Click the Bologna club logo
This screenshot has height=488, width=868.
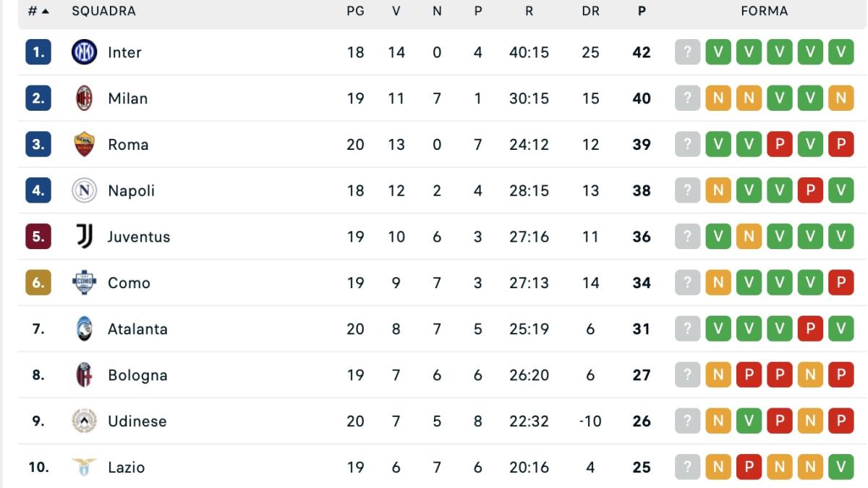pyautogui.click(x=85, y=375)
